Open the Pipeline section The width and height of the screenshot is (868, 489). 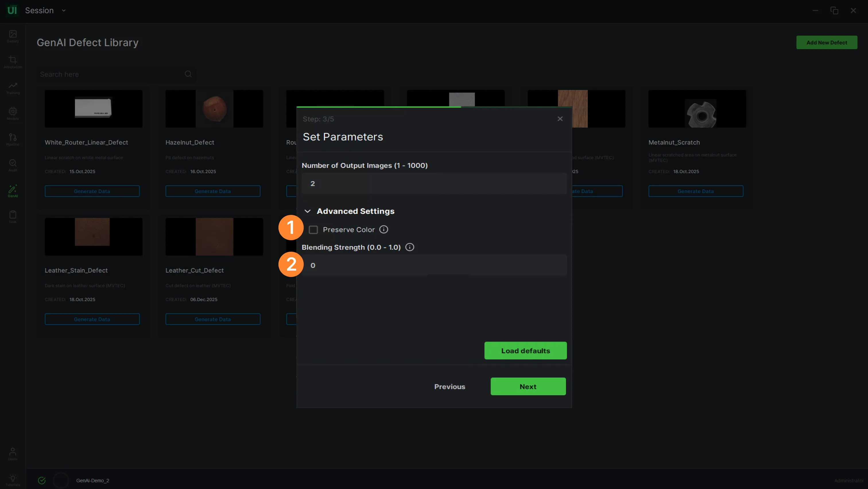pyautogui.click(x=13, y=140)
